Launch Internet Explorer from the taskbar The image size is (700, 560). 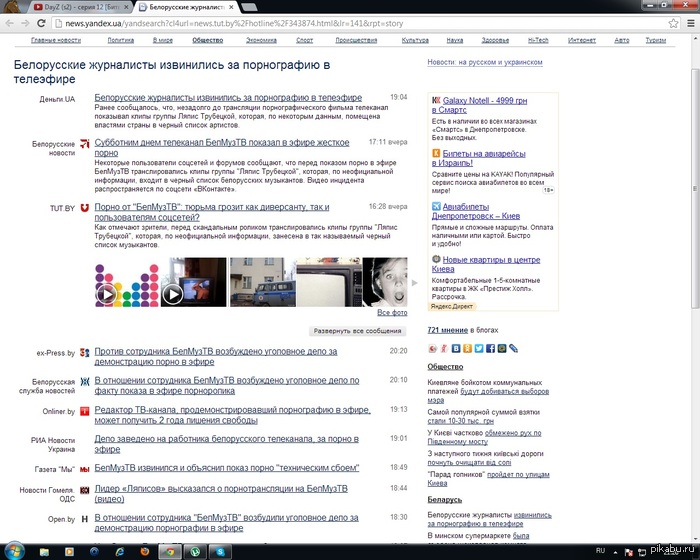120,552
